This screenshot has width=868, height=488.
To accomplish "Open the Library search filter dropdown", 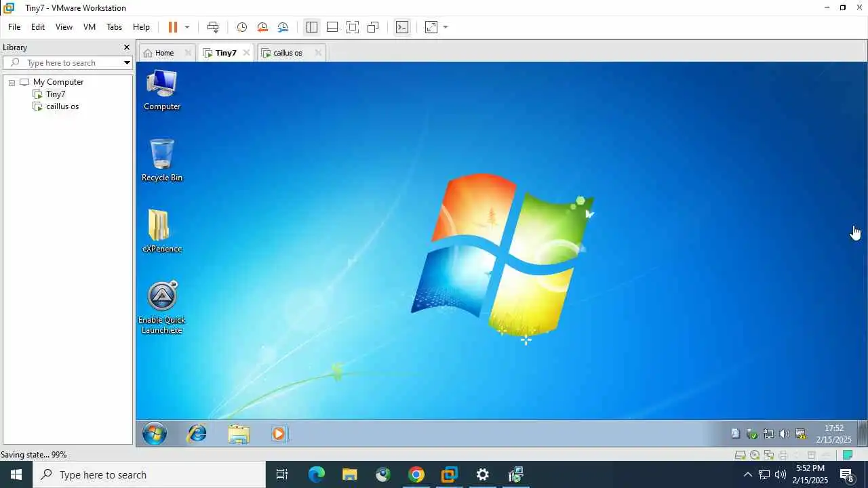I will (x=127, y=62).
